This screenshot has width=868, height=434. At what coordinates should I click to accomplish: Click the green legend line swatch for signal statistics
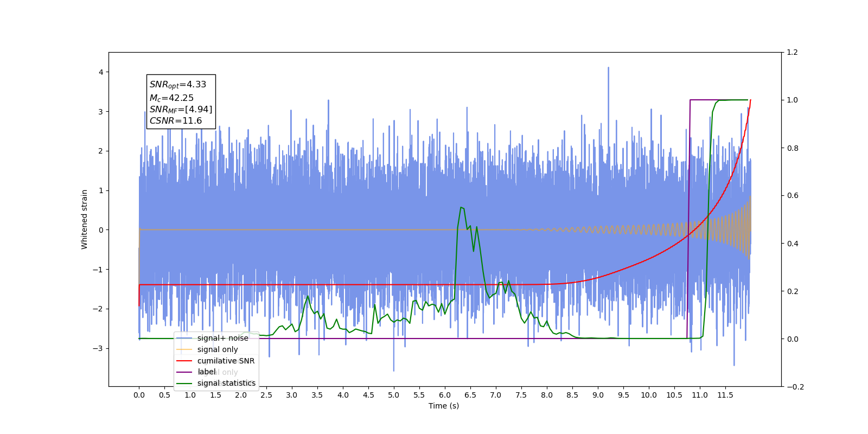(184, 383)
